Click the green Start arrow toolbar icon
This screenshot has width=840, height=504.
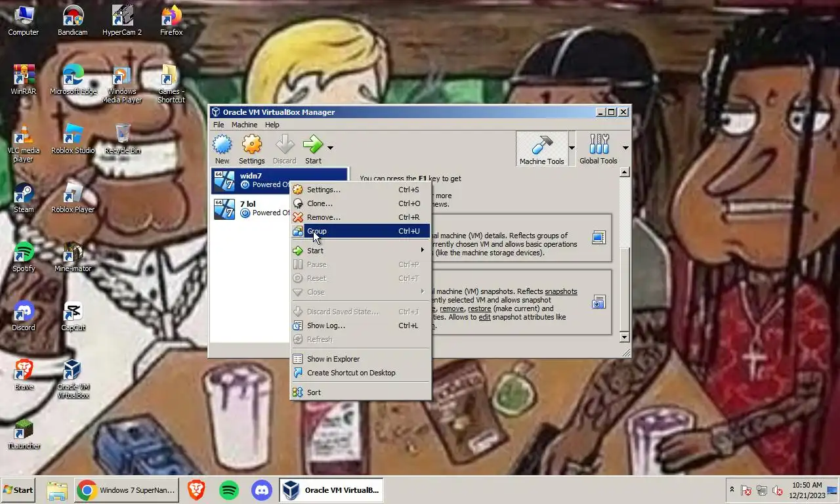313,149
